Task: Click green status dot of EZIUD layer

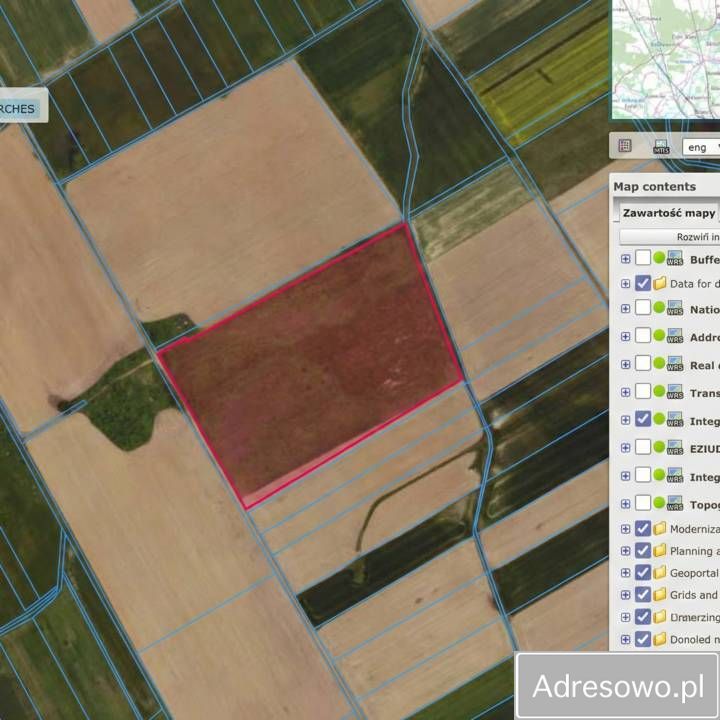Action: [x=659, y=447]
